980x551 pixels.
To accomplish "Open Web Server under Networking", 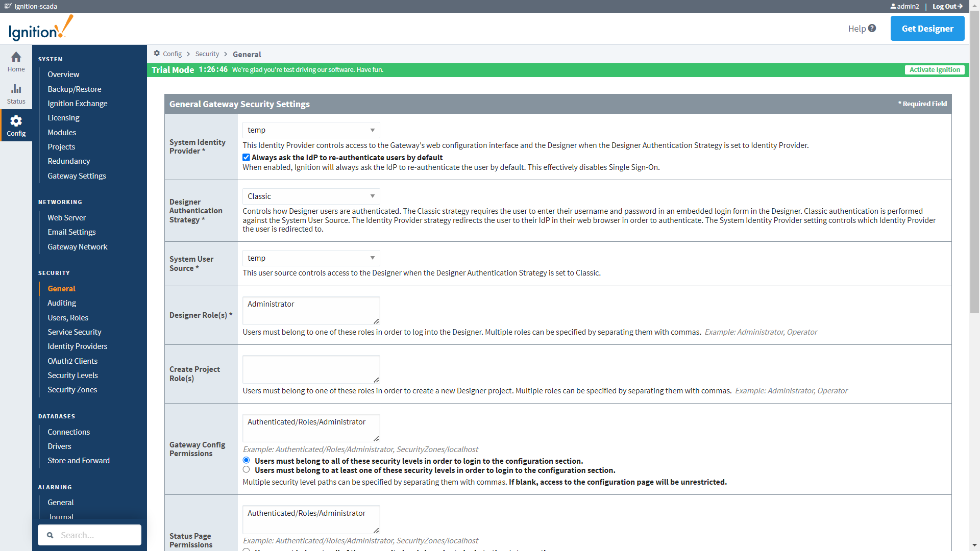I will pyautogui.click(x=67, y=217).
